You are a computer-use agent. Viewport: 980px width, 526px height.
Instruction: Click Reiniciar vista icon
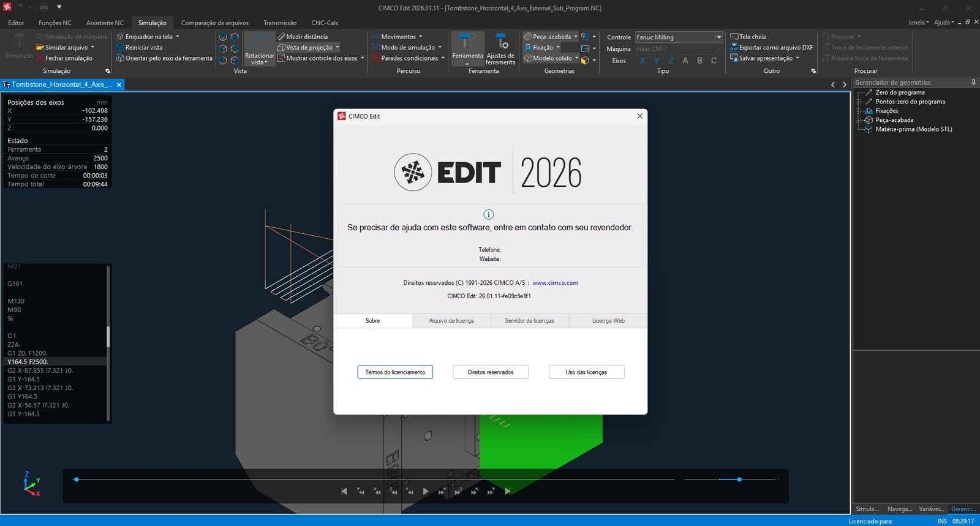point(121,47)
